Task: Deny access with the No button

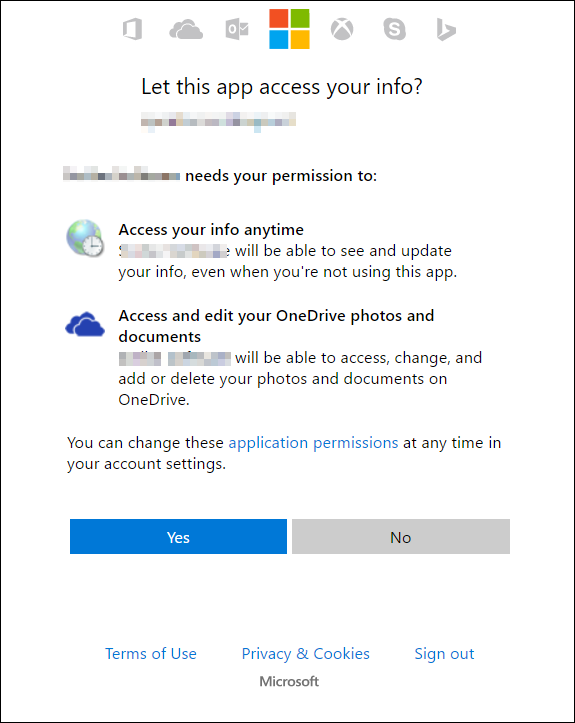Action: coord(401,537)
